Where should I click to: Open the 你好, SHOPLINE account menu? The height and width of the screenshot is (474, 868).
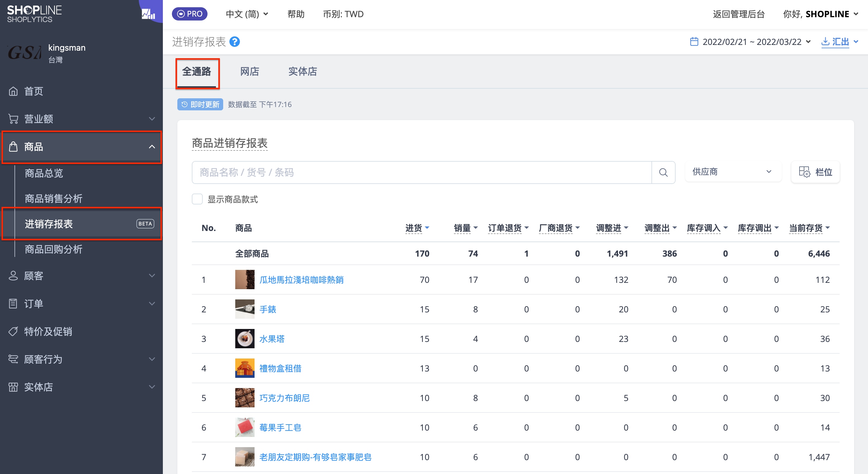pos(821,14)
